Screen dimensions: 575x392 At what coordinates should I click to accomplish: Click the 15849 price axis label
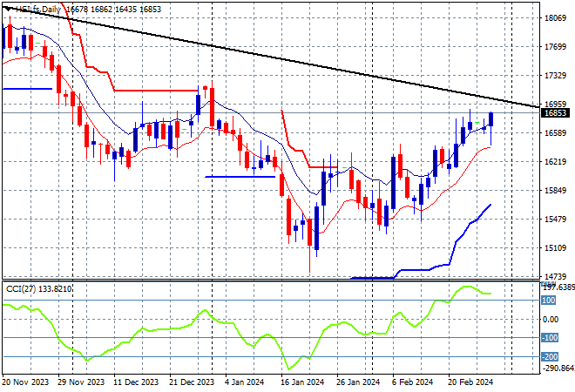coord(556,190)
